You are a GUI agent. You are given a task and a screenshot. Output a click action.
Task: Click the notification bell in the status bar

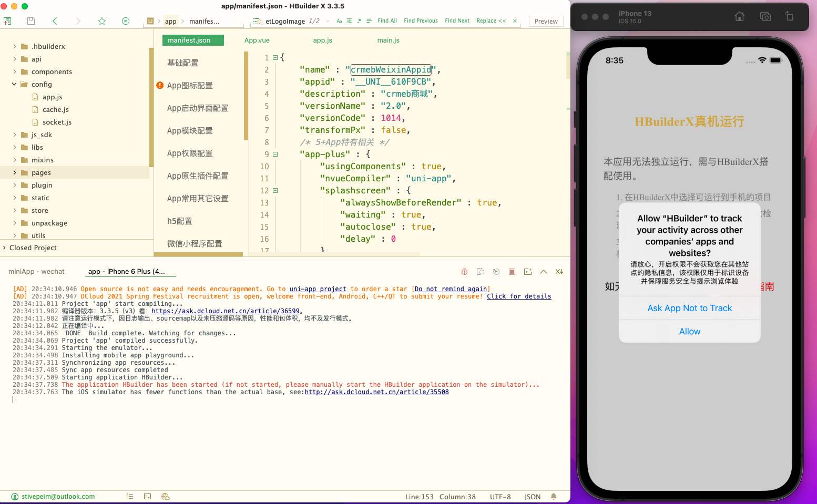[554, 496]
